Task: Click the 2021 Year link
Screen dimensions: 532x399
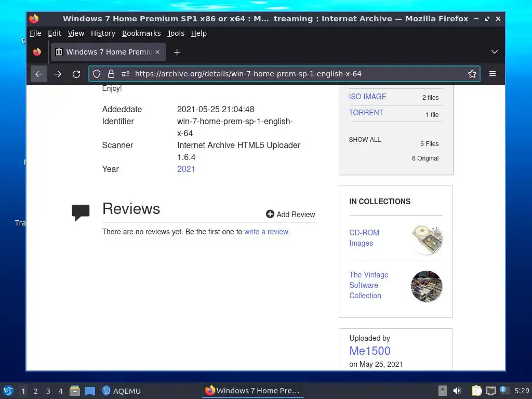Action: [186, 169]
